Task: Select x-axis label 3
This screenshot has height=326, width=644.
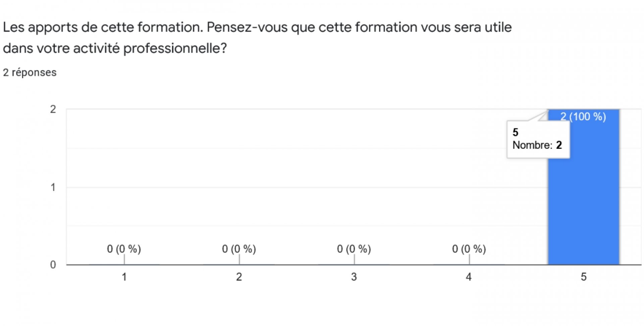Action: pyautogui.click(x=354, y=277)
